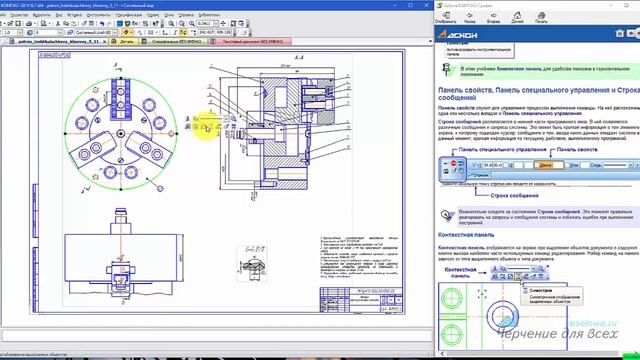Image resolution: width=640 pixels, height=360 pixels.
Task: Go Вперед in the help window
Action: tap(493, 17)
